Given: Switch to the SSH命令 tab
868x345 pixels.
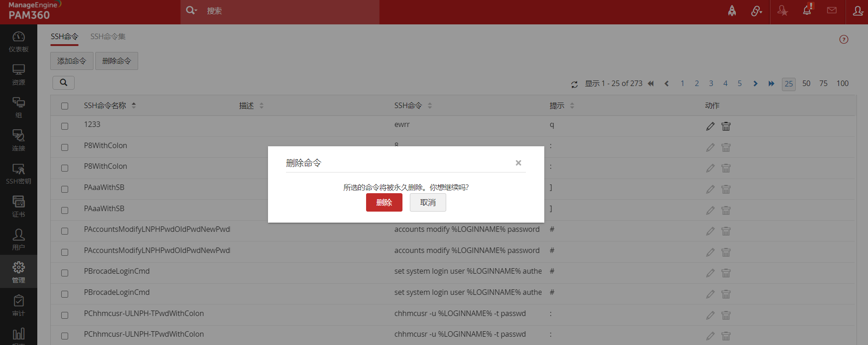Looking at the screenshot, I should tap(64, 37).
